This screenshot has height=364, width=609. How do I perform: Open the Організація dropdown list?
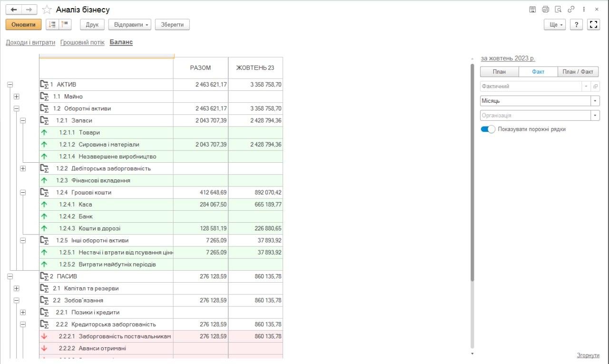(595, 115)
